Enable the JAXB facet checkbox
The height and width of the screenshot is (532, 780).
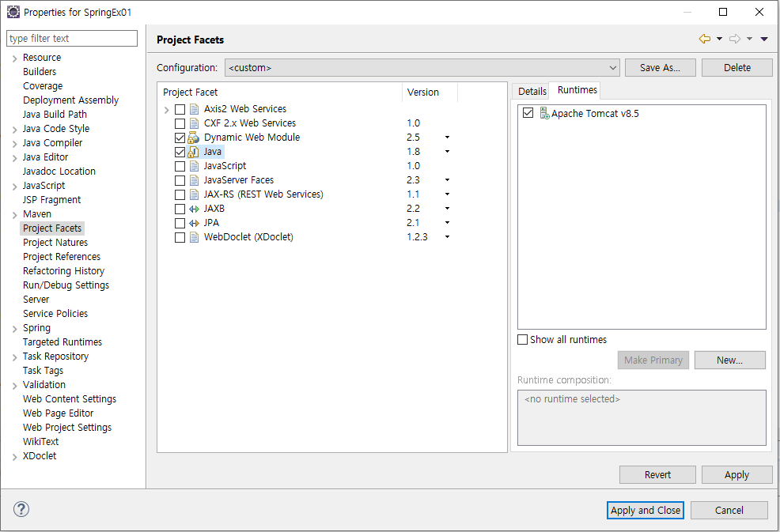click(180, 209)
